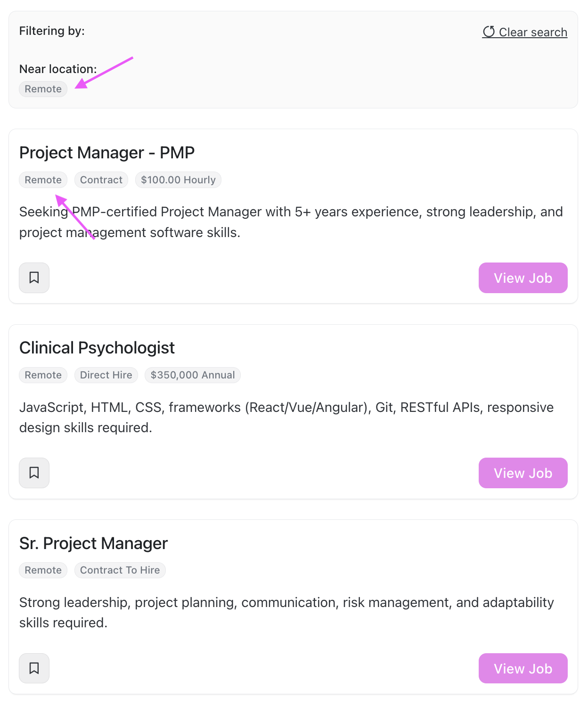
Task: Click Remote tag on Sr. Project Manager
Action: coord(43,570)
